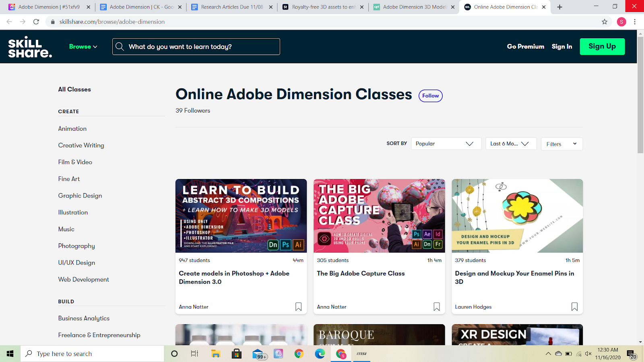Click the search magnifier icon
The width and height of the screenshot is (644, 362).
point(120,47)
